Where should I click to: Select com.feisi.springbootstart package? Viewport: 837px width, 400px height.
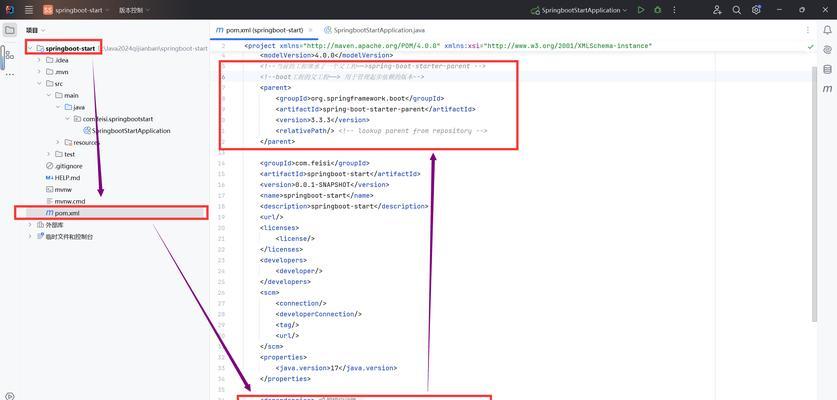click(x=114, y=119)
